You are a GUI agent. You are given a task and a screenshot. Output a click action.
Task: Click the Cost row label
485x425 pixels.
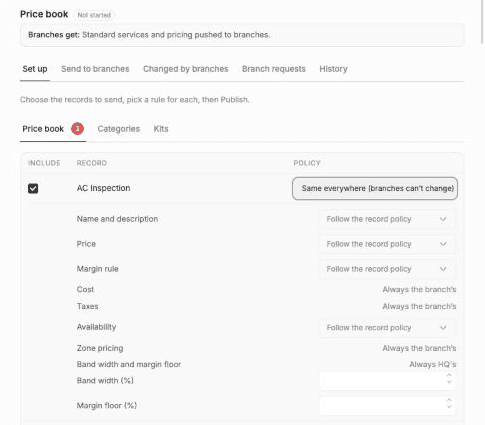click(x=85, y=289)
